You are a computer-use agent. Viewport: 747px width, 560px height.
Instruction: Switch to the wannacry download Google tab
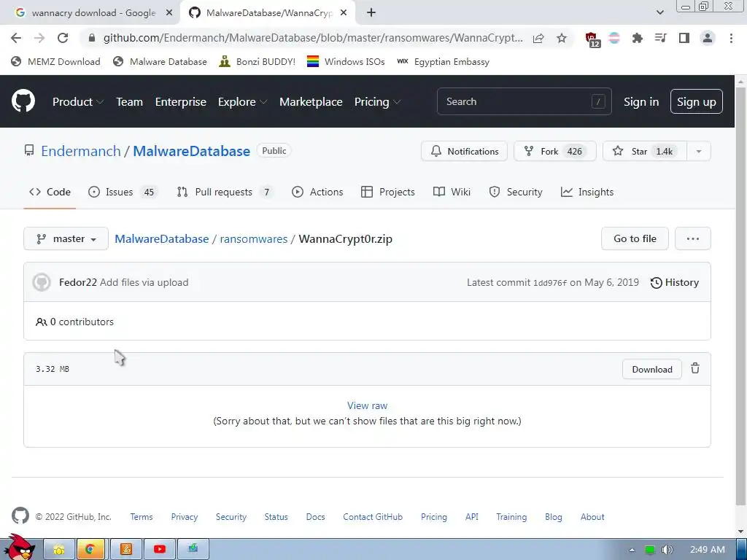(90, 13)
